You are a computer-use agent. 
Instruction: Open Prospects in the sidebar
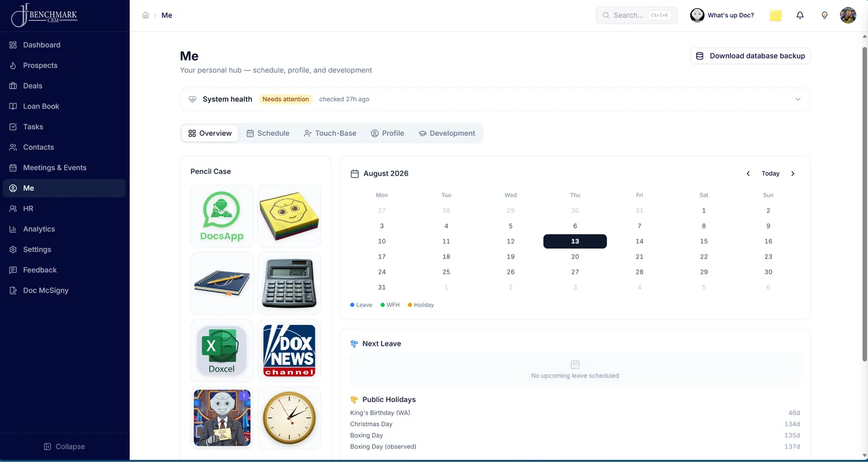pyautogui.click(x=64, y=65)
